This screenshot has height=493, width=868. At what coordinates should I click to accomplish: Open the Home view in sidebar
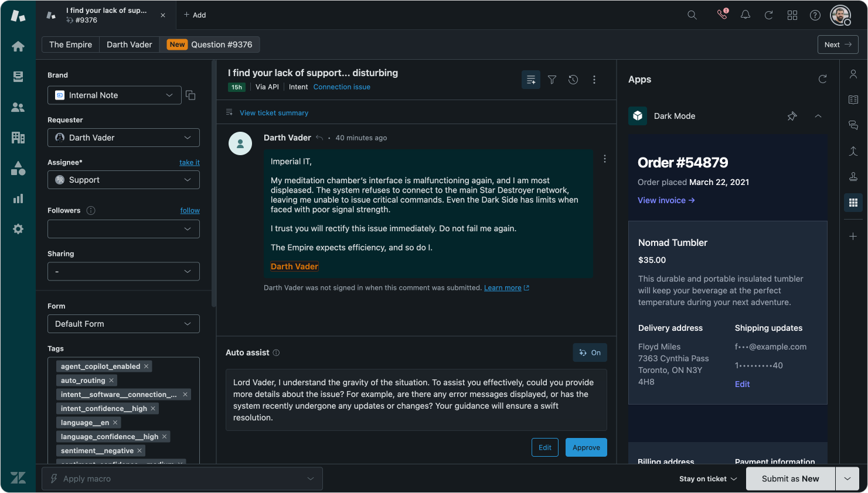coord(18,46)
